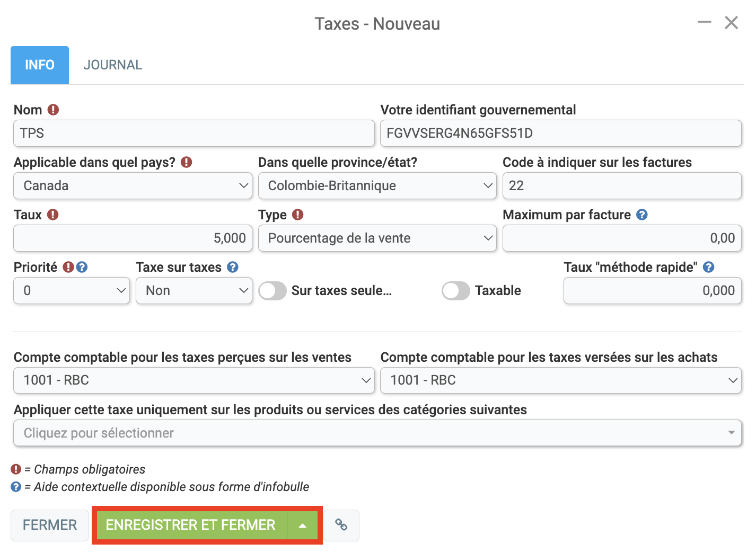
Task: Select the INFO tab
Action: [x=40, y=65]
